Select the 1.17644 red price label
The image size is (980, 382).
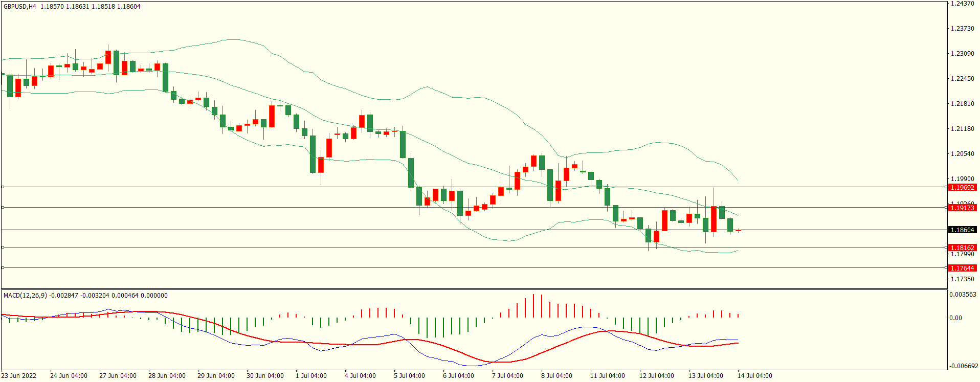[x=962, y=268]
